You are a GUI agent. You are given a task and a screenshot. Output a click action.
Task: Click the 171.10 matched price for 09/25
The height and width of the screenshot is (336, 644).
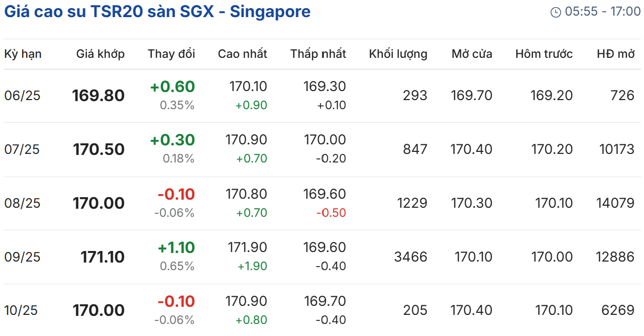pyautogui.click(x=102, y=257)
